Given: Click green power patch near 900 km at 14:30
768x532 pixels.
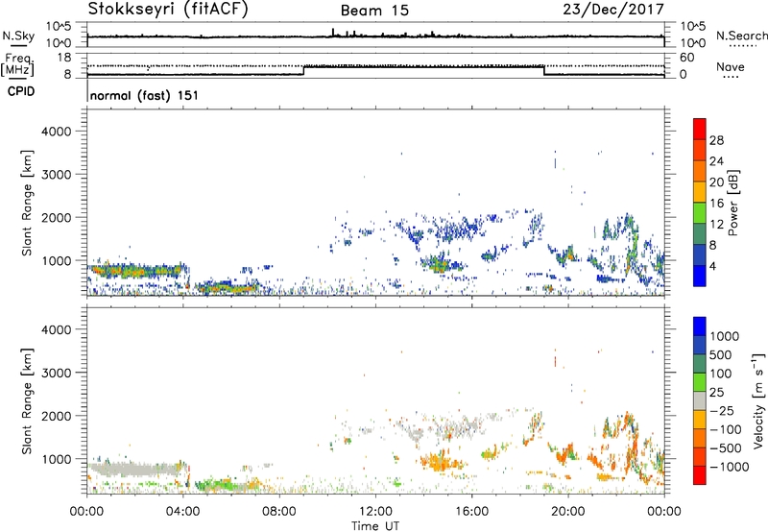Looking at the screenshot, I should coord(439,265).
